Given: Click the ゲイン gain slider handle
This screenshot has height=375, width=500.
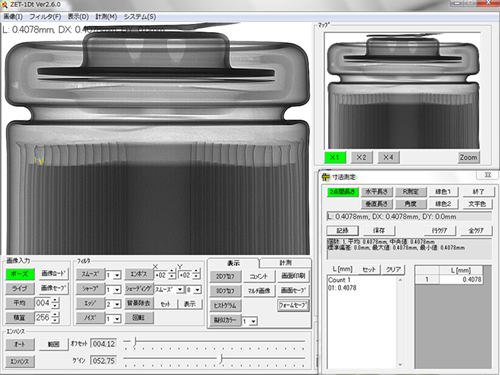Looking at the screenshot, I should [221, 359].
